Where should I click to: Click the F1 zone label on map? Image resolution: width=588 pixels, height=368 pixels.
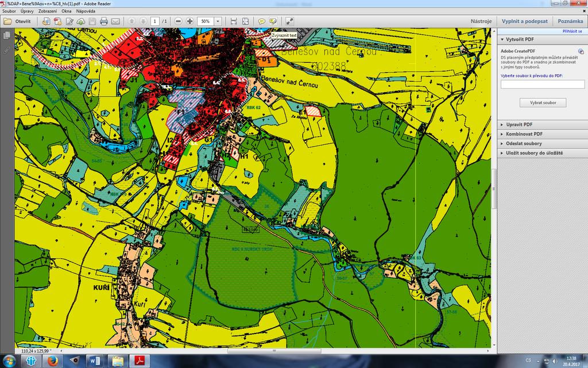(x=180, y=112)
